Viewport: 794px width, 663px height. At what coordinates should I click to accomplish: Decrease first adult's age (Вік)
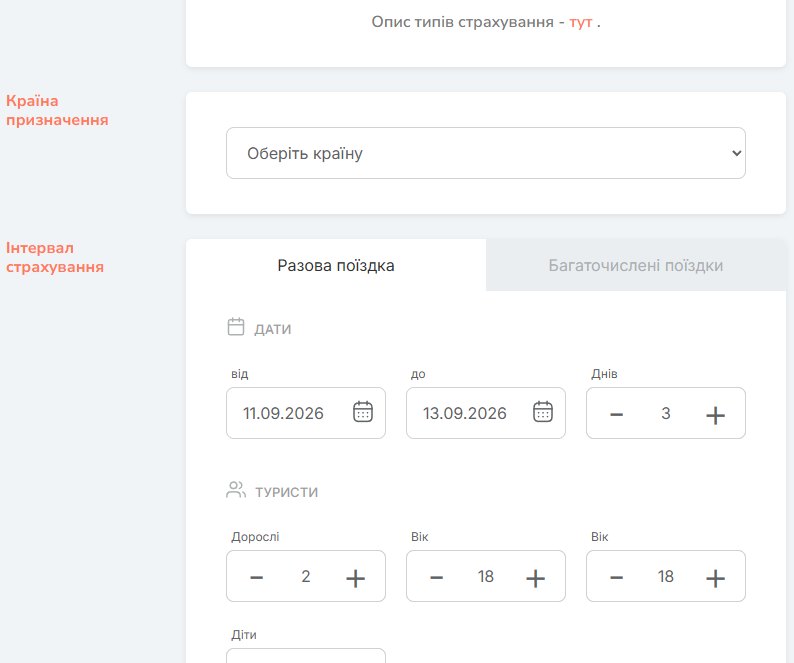436,578
